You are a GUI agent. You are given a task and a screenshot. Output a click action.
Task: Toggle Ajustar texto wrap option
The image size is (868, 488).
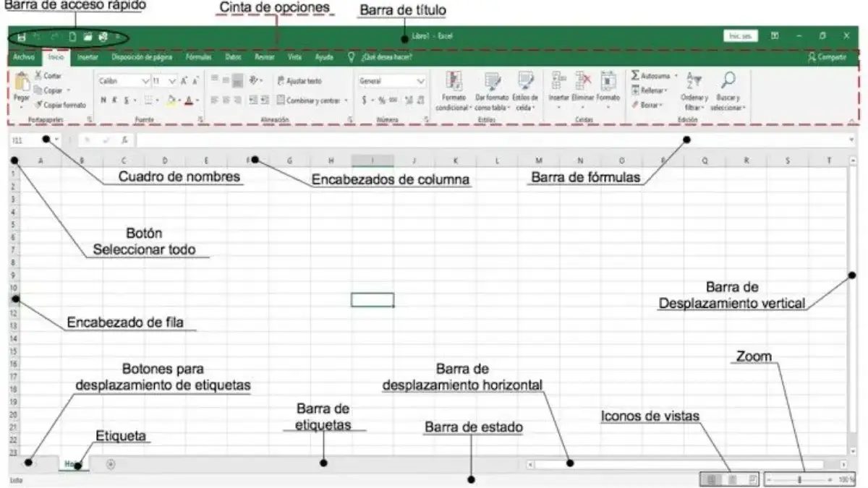[x=299, y=81]
